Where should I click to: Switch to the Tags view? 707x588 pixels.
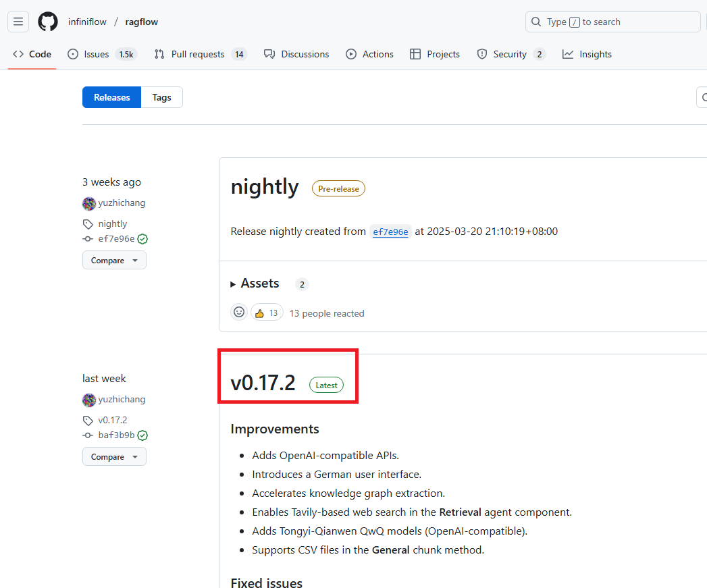pyautogui.click(x=162, y=97)
